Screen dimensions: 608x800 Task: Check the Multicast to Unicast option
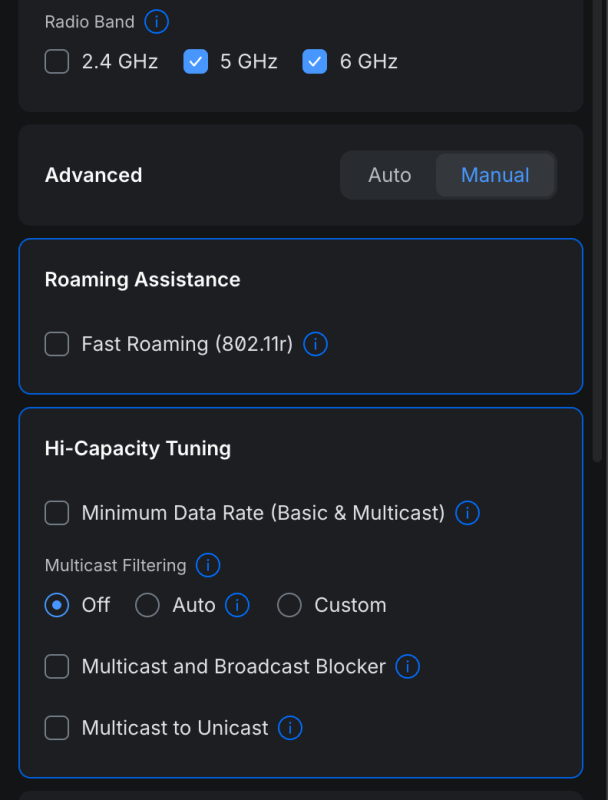57,728
